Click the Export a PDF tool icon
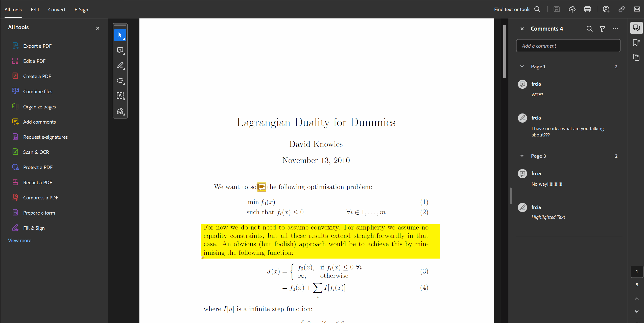Screen dimensions: 644x323 click(15, 46)
